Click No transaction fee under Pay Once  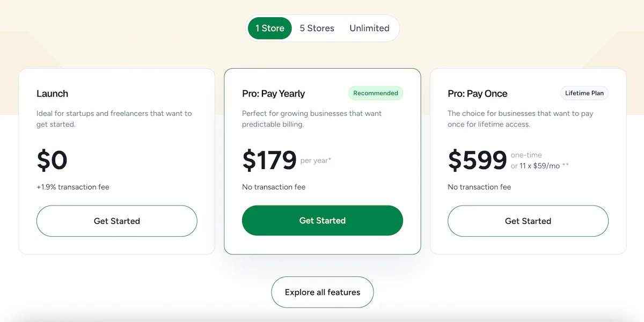click(x=479, y=187)
